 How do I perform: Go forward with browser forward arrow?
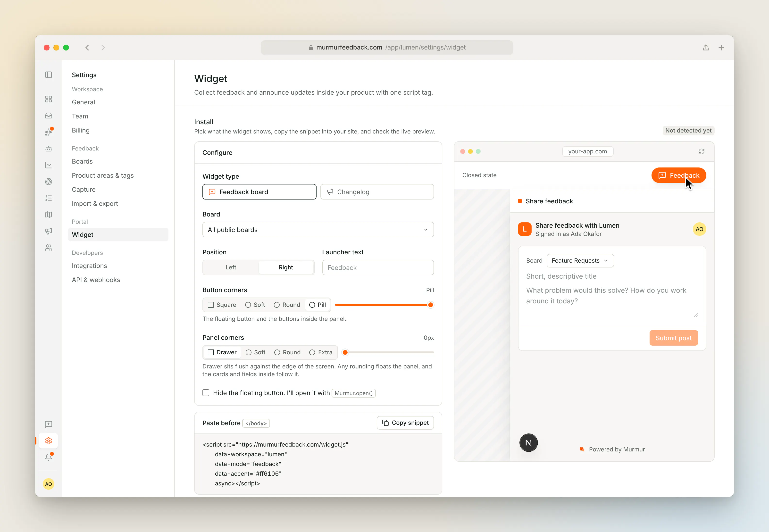click(x=103, y=48)
